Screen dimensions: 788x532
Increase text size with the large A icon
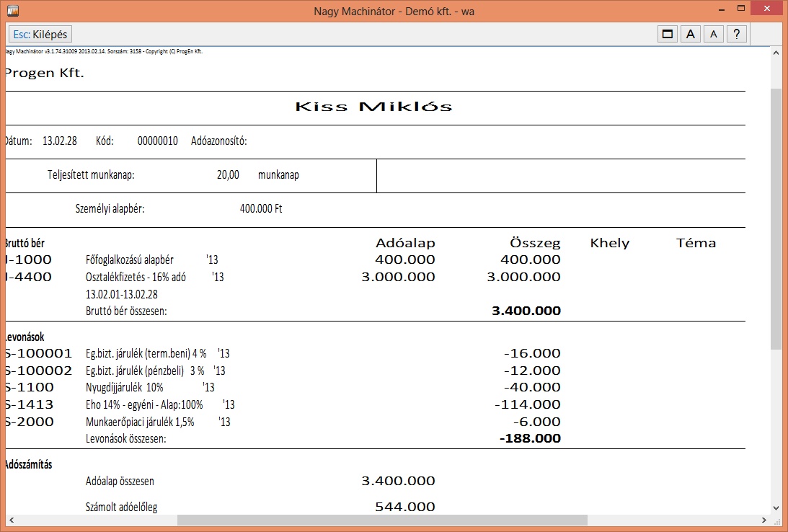pyautogui.click(x=691, y=34)
